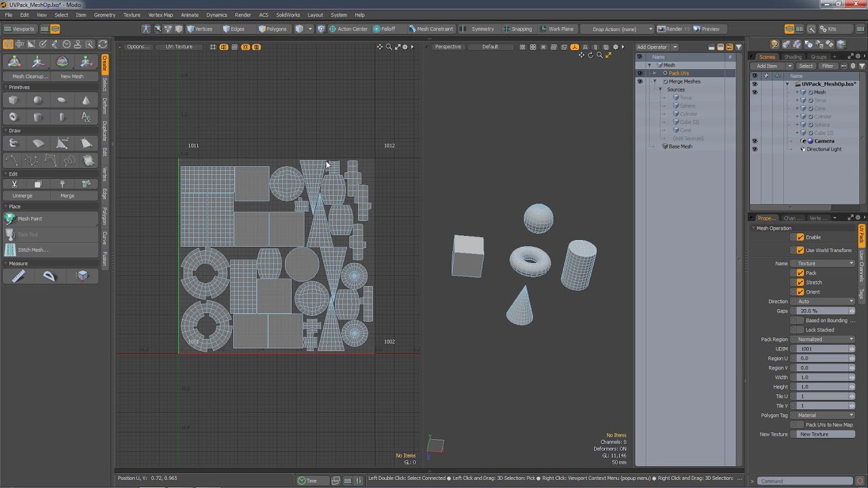Toggle Use World Transform checkbox
This screenshot has height=488, width=868.
coord(800,250)
